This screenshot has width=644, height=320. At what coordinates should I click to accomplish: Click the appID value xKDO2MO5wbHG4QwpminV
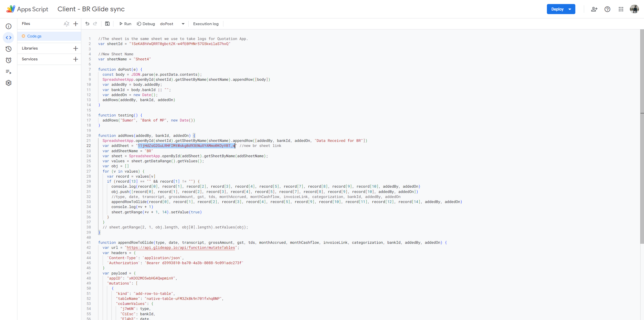pyautogui.click(x=151, y=278)
